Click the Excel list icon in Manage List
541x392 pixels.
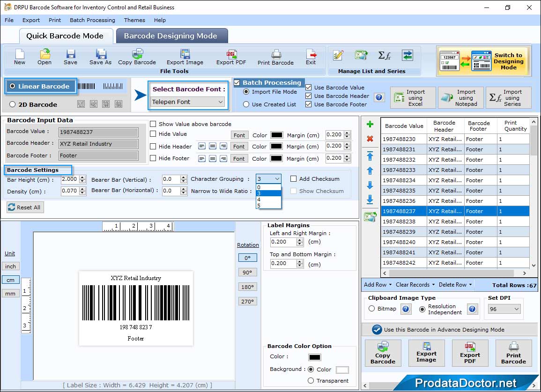pos(361,55)
